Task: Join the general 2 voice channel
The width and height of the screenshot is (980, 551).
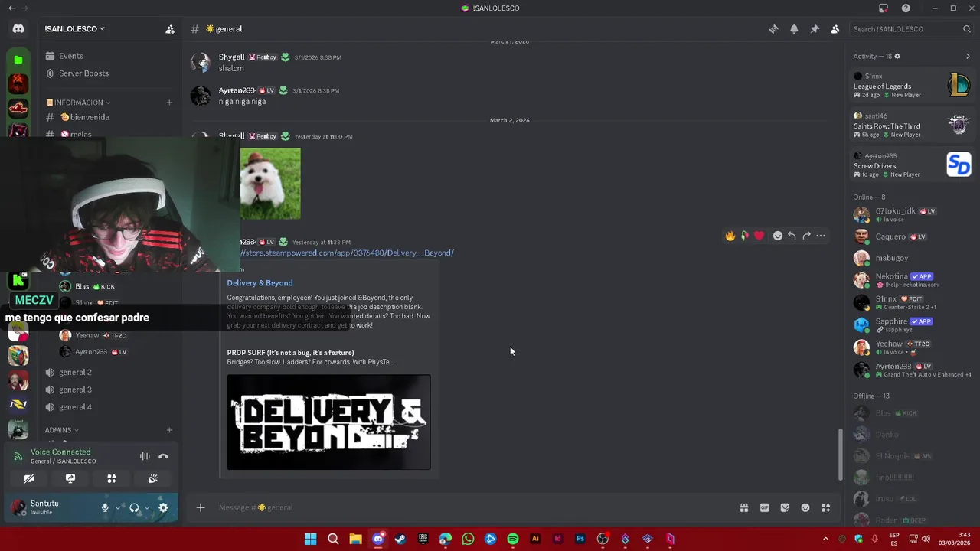Action: (75, 373)
